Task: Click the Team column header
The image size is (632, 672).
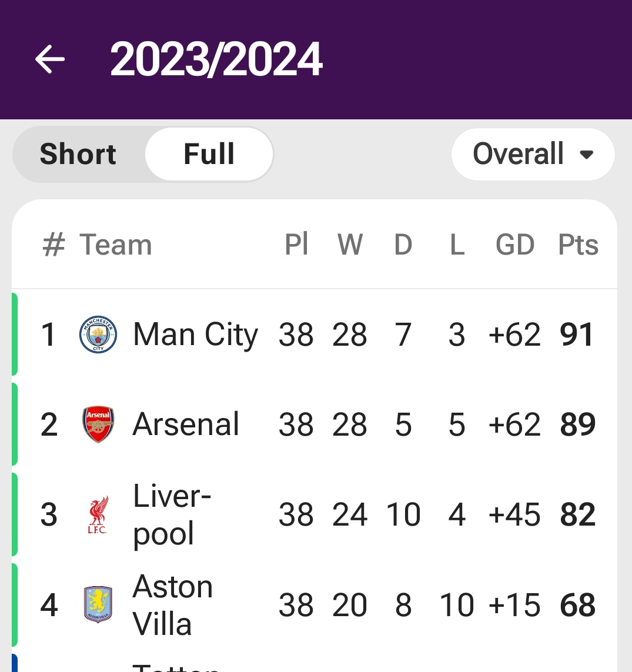Action: 116,245
